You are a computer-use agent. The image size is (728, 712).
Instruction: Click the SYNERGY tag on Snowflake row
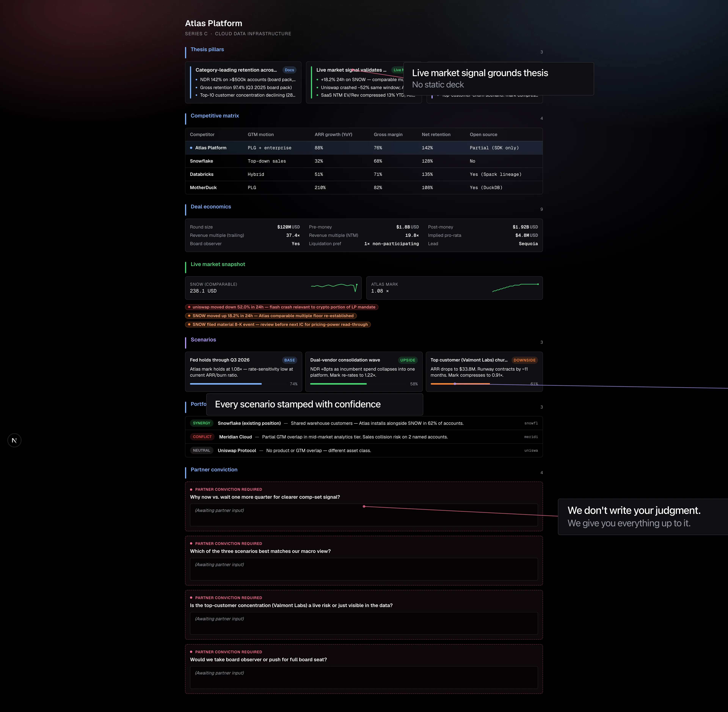202,423
